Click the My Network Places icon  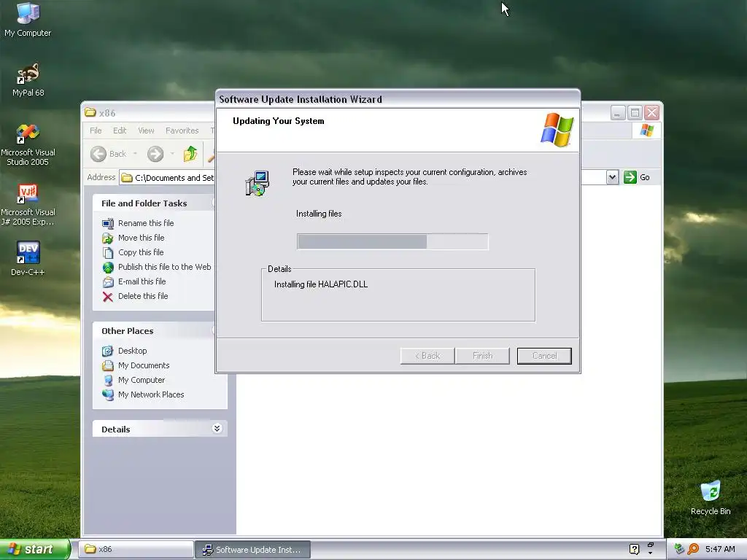[x=108, y=394]
